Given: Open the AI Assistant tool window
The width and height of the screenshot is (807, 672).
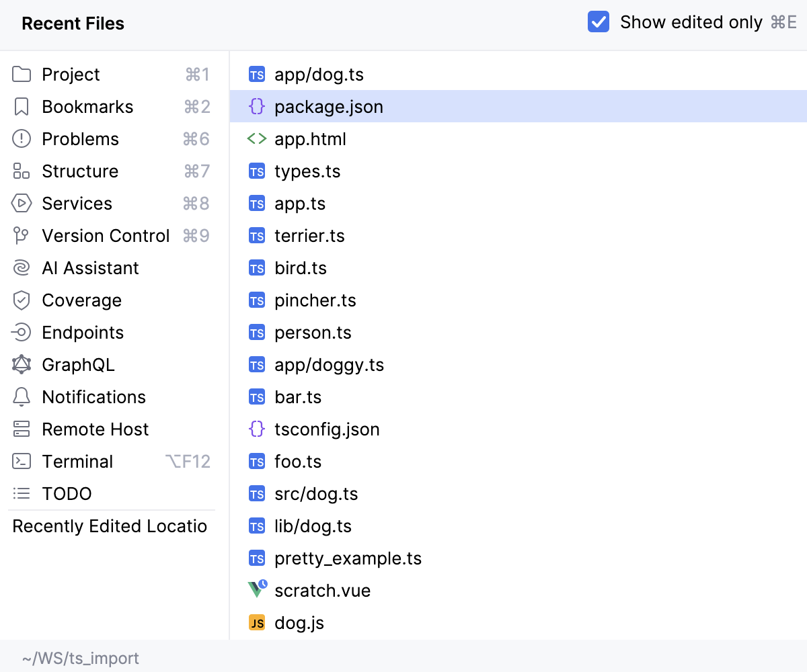Looking at the screenshot, I should coord(90,267).
